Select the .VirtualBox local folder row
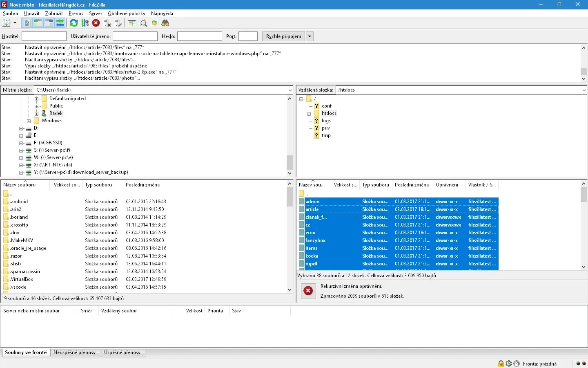This screenshot has height=368, width=588. coord(86,279)
